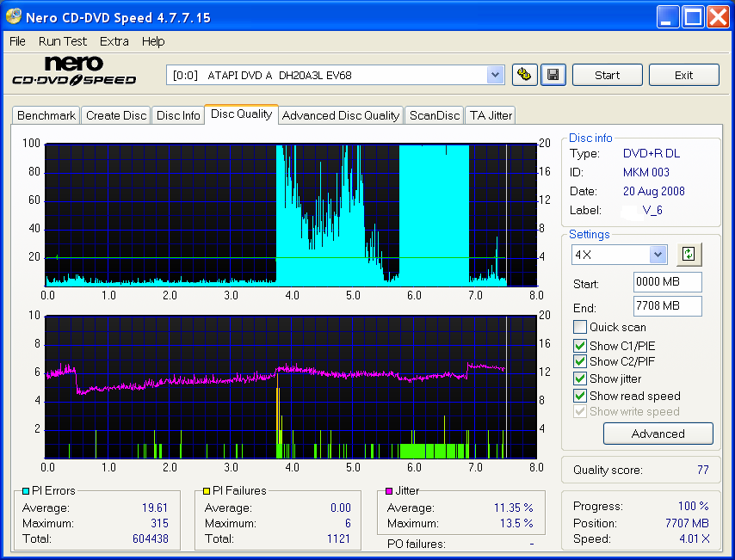Disable Show C1/PIE
This screenshot has width=735, height=560.
[580, 345]
